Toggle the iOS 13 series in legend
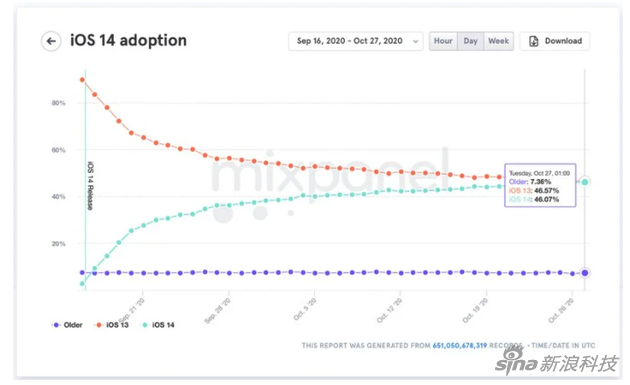 [112, 325]
